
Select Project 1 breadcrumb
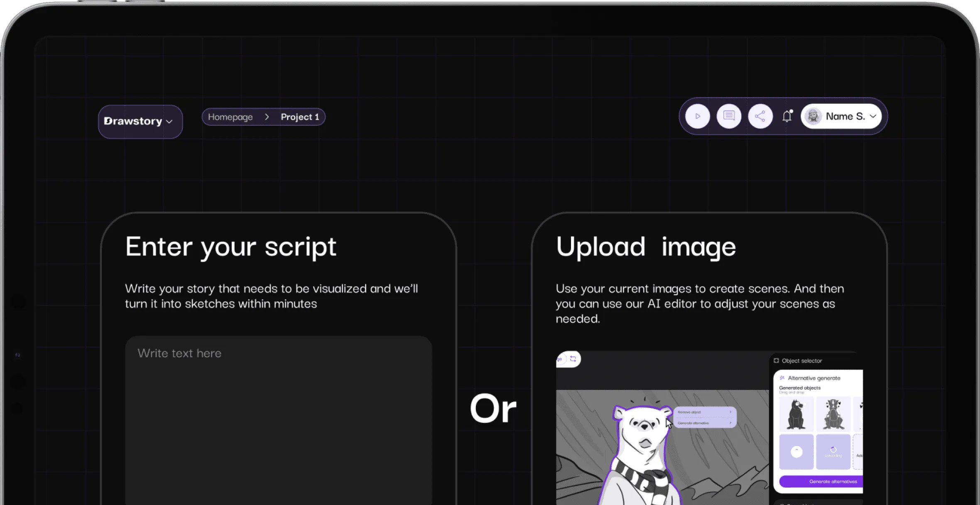[300, 117]
